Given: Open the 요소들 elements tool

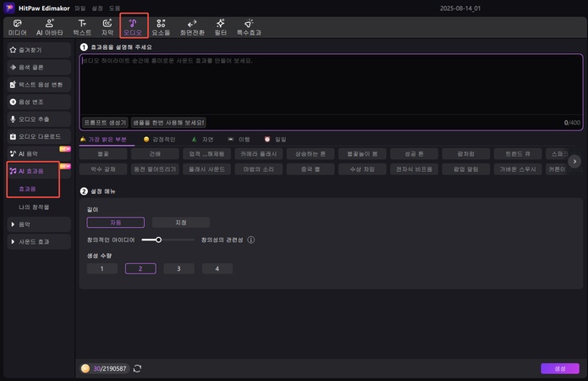Looking at the screenshot, I should tap(161, 27).
